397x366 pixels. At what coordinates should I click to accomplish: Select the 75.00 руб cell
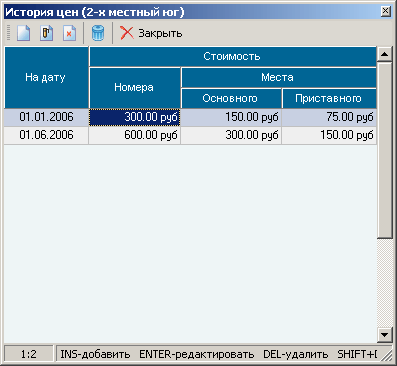329,117
